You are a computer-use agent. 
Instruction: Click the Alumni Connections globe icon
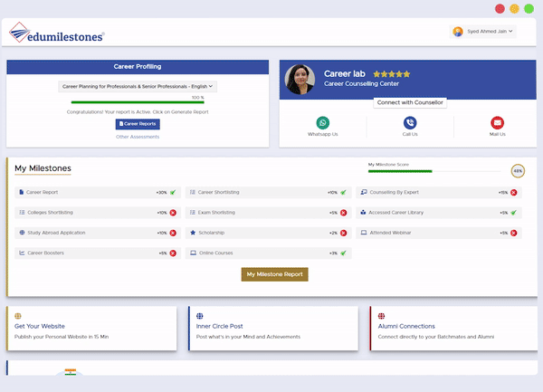(x=381, y=316)
